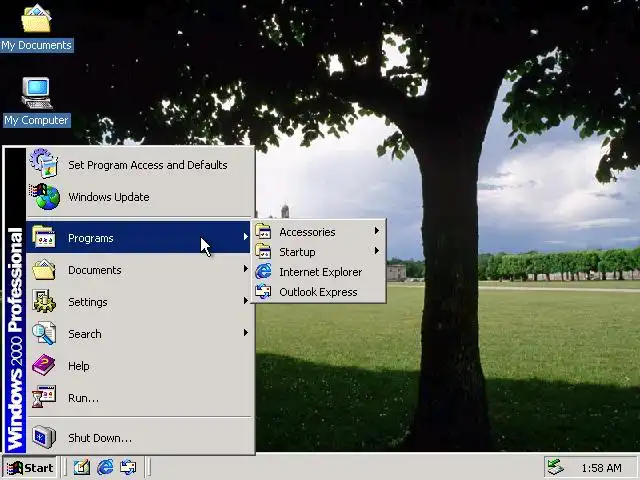Viewport: 640px width, 480px height.
Task: Click the Startup folder icon in submenu
Action: (263, 251)
